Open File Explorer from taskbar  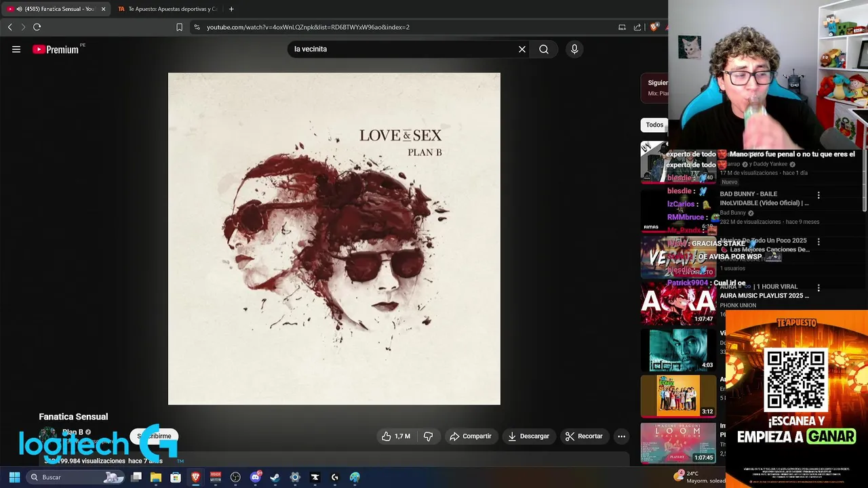point(156,477)
